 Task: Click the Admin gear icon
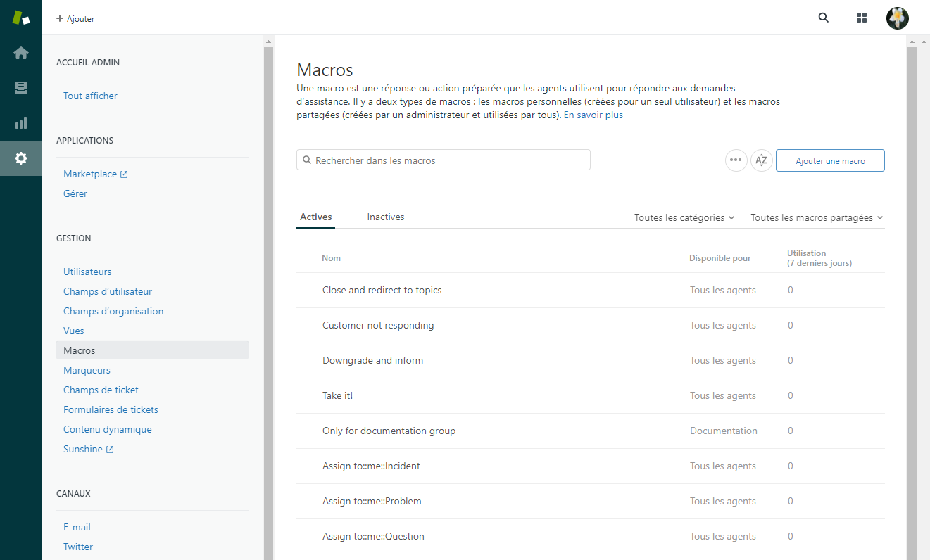(21, 158)
